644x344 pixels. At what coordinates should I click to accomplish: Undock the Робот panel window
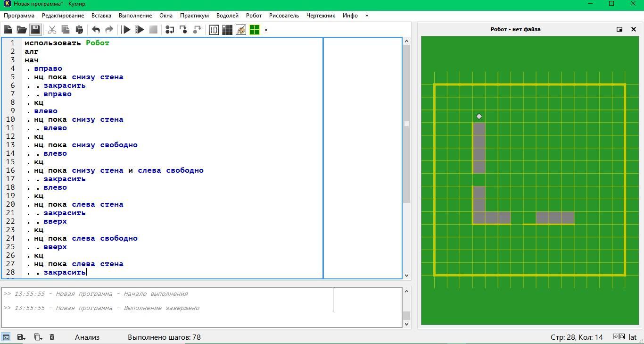pyautogui.click(x=619, y=29)
